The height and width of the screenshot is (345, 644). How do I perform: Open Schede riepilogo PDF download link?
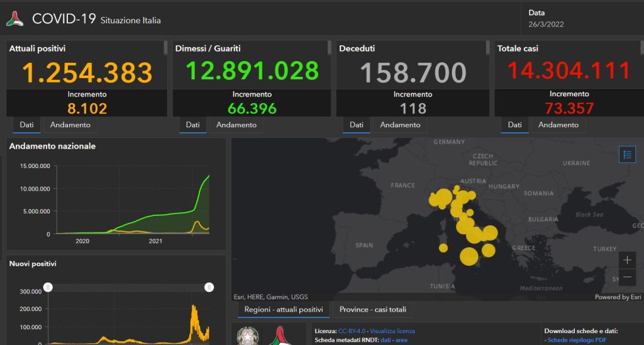tap(577, 340)
